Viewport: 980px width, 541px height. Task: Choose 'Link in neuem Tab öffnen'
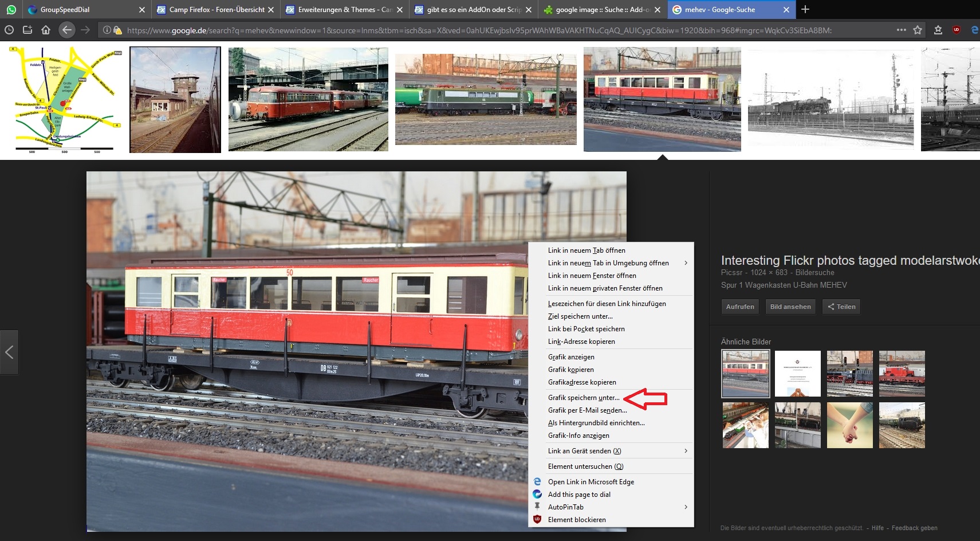tap(611, 250)
